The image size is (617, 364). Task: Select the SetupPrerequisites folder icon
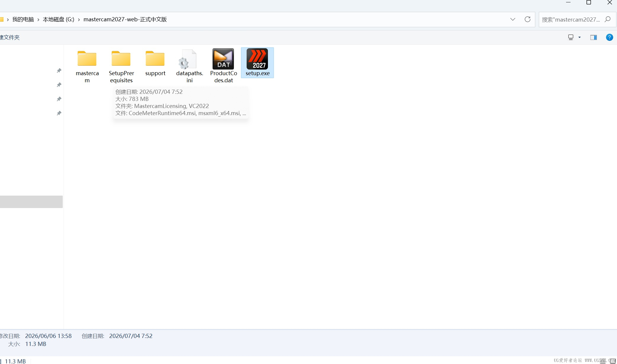pyautogui.click(x=121, y=58)
